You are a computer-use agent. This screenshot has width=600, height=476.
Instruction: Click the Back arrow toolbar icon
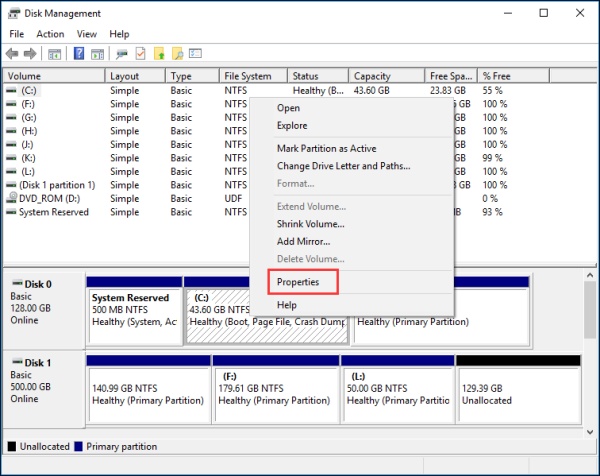pos(12,54)
